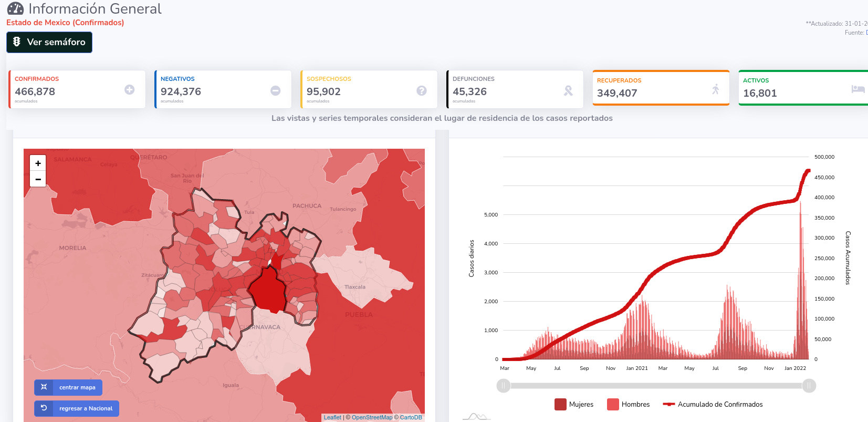
Task: Click the PUEBLA label on the map
Action: [x=359, y=315]
